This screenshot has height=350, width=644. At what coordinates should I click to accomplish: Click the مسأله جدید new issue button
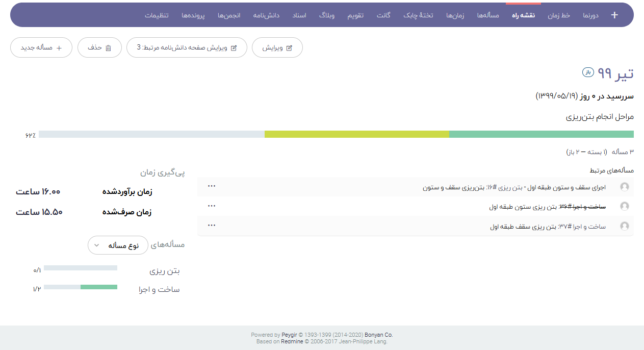(41, 47)
